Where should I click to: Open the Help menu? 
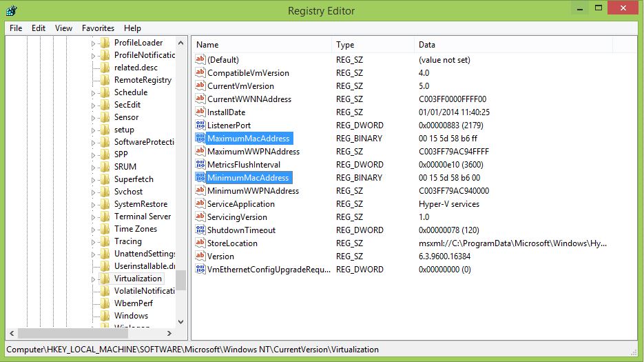(132, 28)
